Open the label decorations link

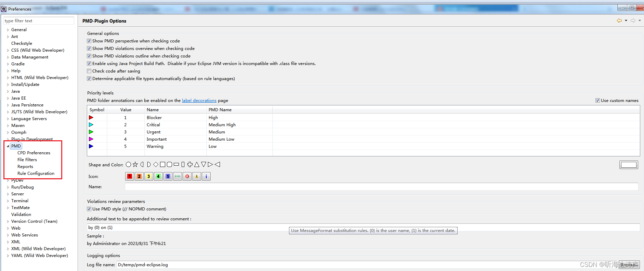pos(199,100)
